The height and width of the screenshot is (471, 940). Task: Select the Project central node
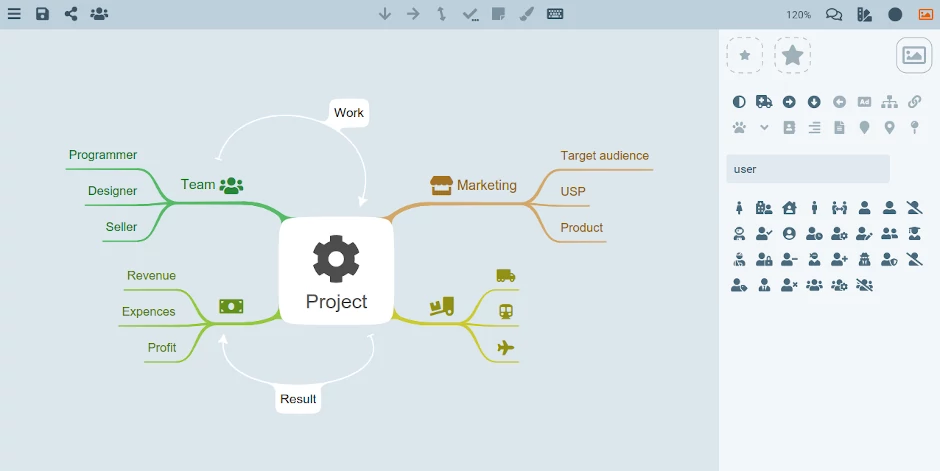336,271
